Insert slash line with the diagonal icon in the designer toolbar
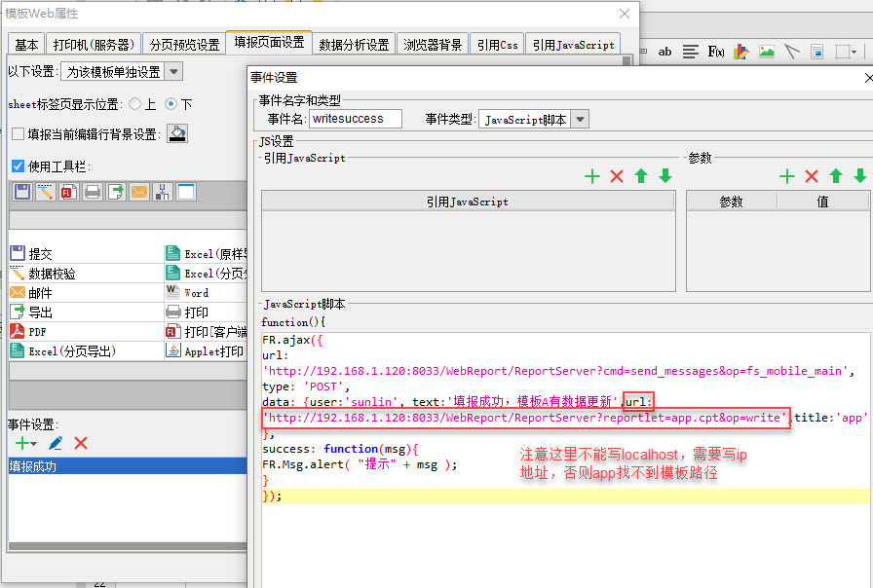 click(792, 52)
